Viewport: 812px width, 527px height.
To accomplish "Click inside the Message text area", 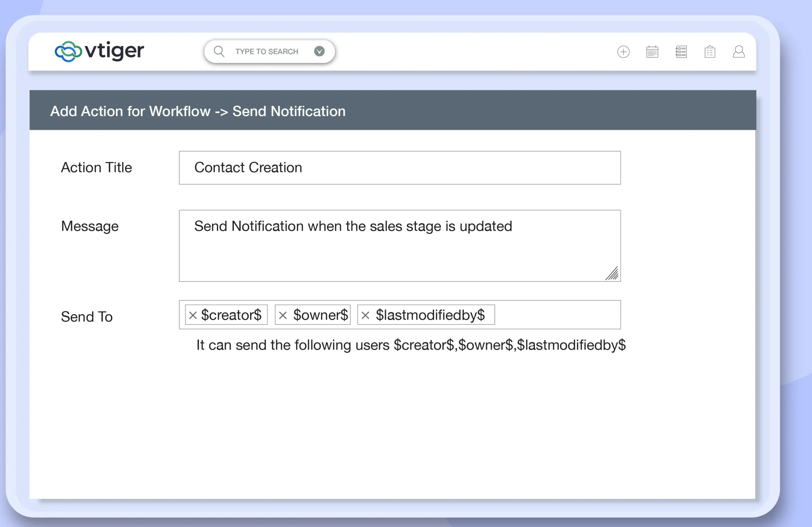I will tap(400, 252).
